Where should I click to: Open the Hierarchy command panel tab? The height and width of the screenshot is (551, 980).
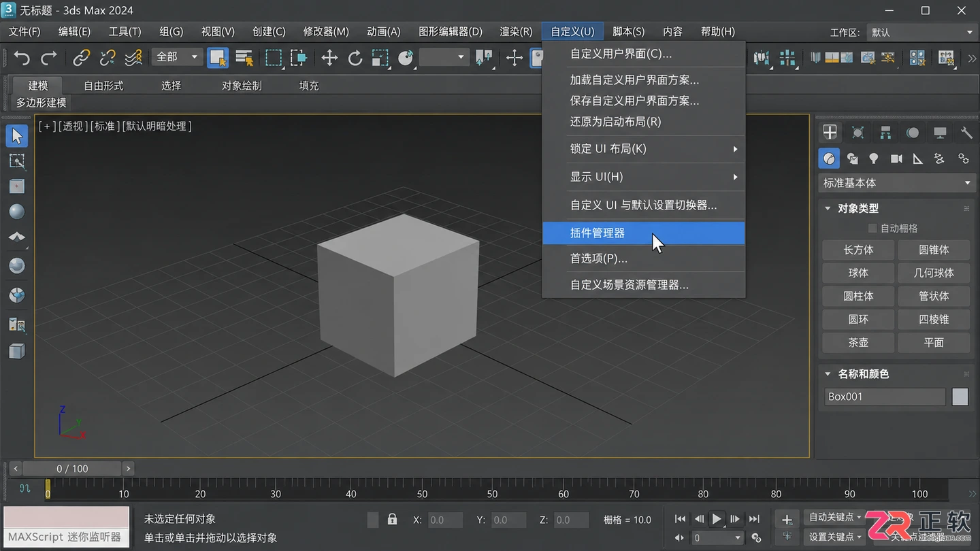click(885, 133)
